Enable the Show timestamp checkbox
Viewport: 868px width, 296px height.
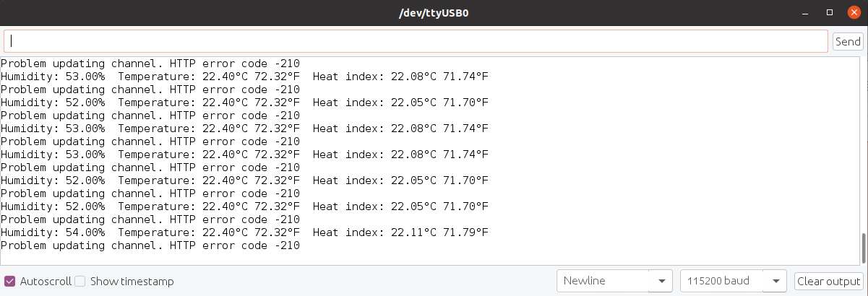(x=81, y=281)
